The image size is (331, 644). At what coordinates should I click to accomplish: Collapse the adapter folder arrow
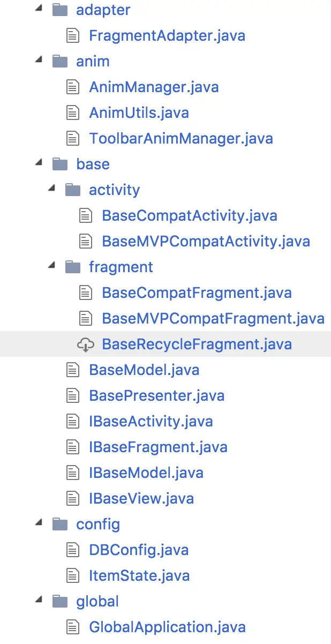[39, 10]
